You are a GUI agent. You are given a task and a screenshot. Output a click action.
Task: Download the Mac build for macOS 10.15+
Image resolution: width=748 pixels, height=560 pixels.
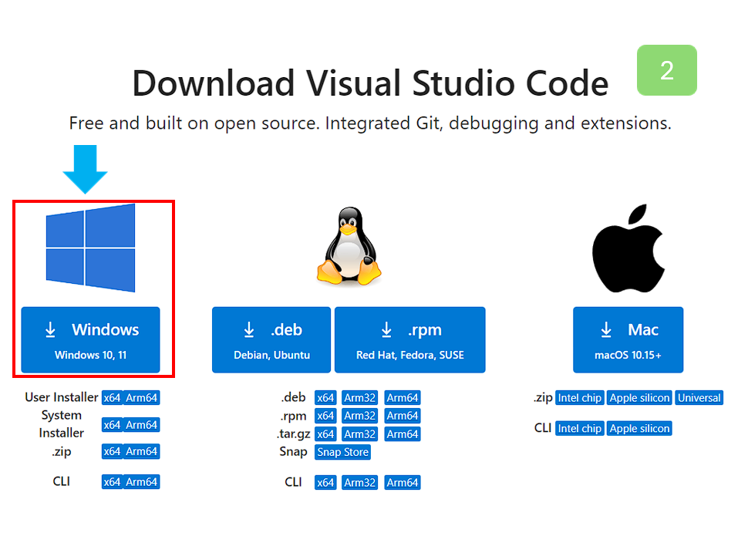pos(628,339)
